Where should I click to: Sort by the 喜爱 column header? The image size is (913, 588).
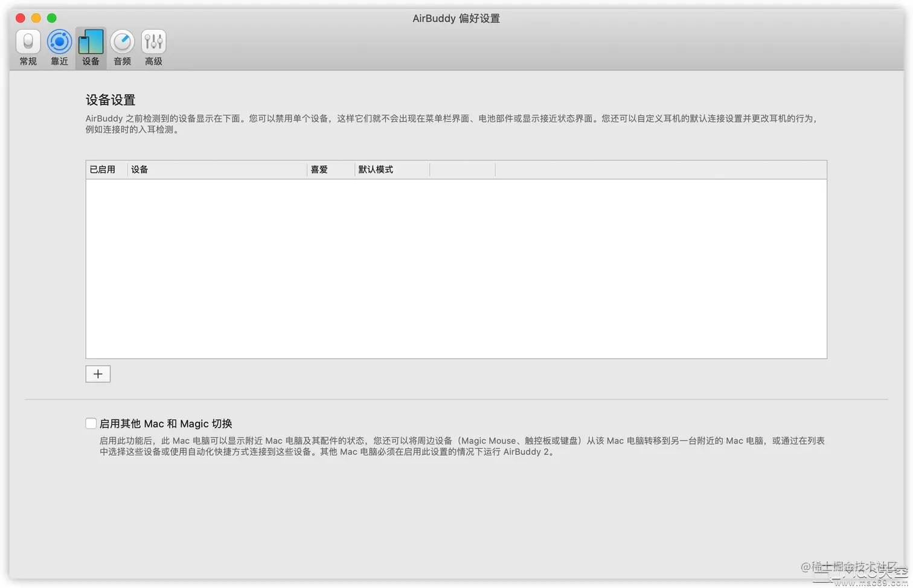tap(331, 170)
